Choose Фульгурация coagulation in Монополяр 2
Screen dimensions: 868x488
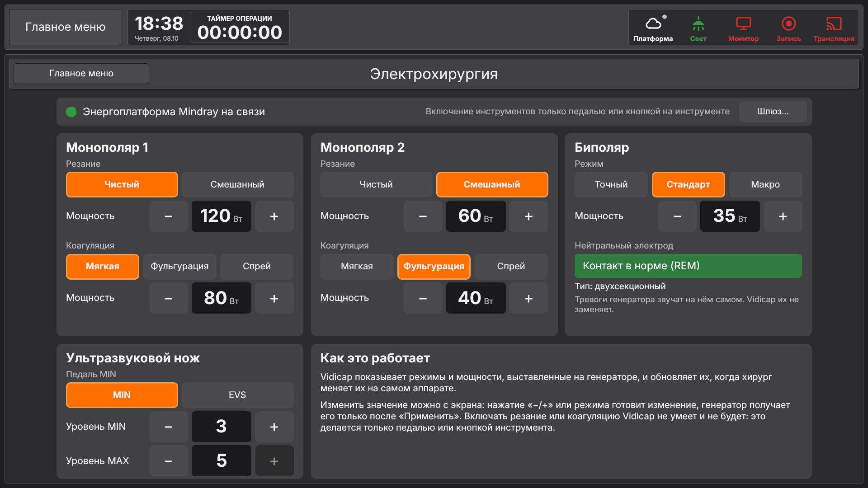(x=434, y=267)
